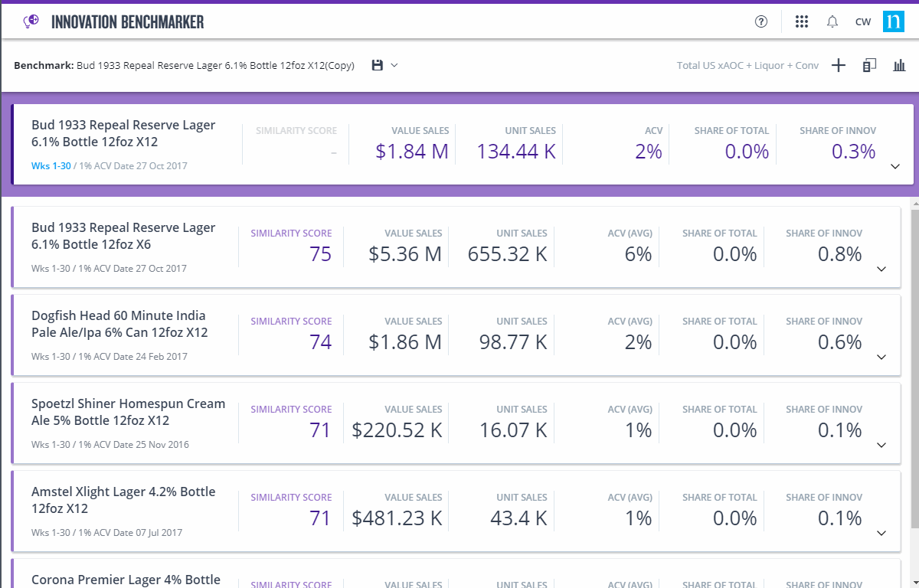
Task: Click Bud 1933 Bottle 12foz X6 product title
Action: point(123,236)
